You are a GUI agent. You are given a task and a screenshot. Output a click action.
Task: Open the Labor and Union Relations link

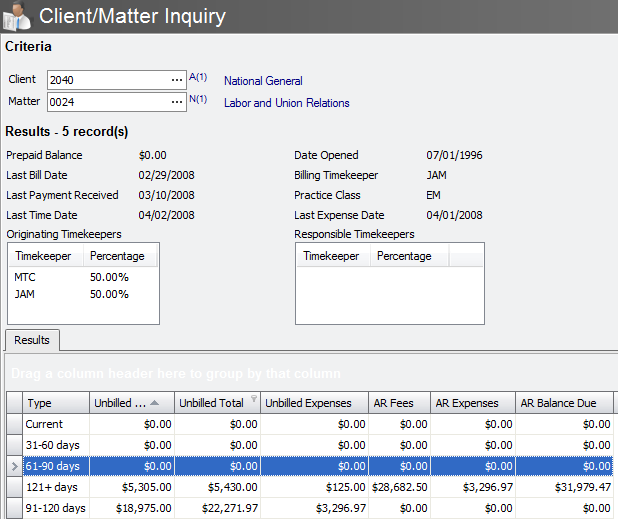point(286,103)
